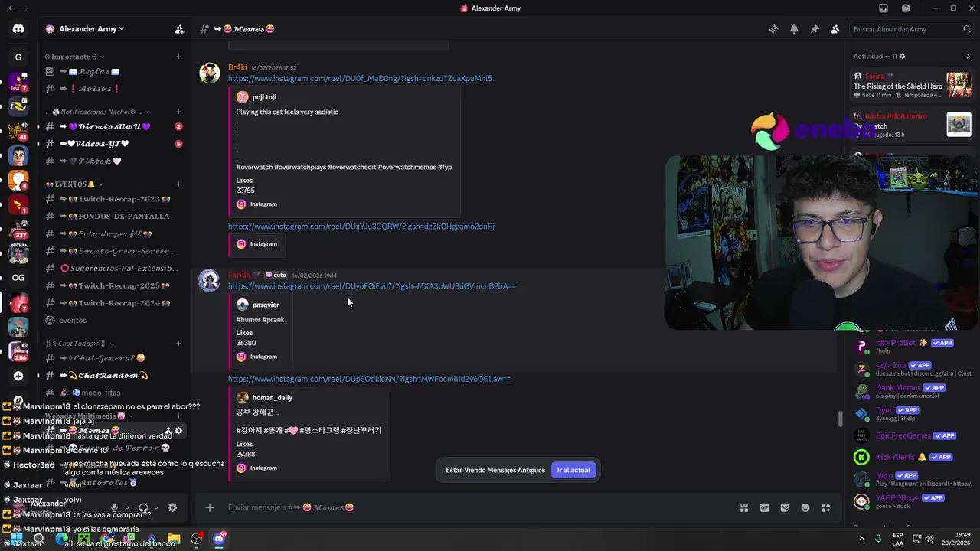
Task: Go back arrow in title bar
Action: point(11,8)
